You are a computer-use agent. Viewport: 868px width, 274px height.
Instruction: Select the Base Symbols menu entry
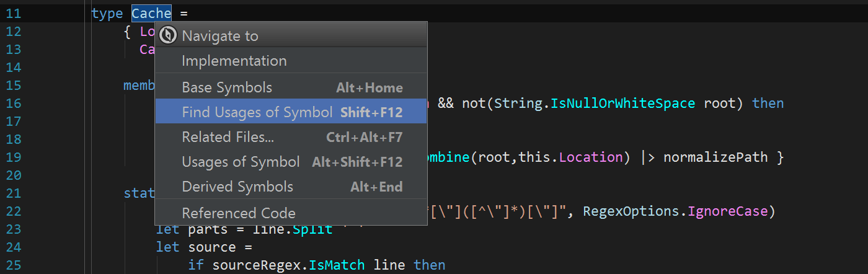(x=291, y=87)
